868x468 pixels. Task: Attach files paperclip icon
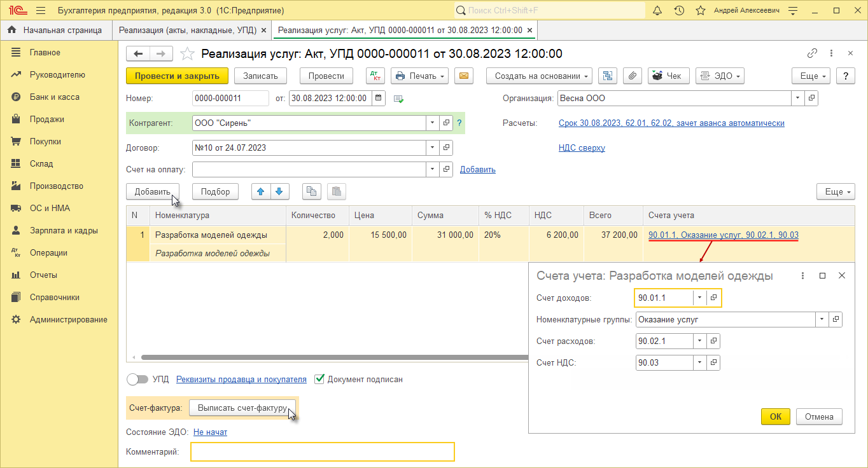point(632,76)
